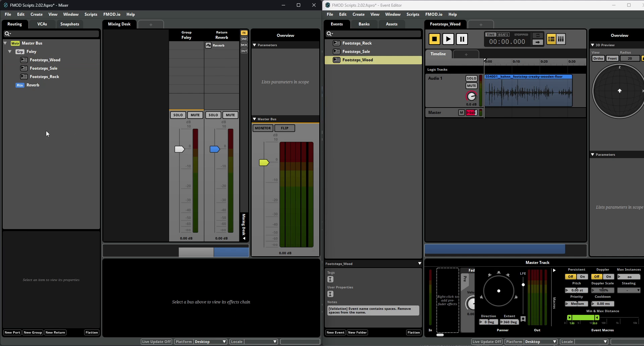Collapse the Master Bus overview section
Screen dimensions: 644x346
click(255, 119)
